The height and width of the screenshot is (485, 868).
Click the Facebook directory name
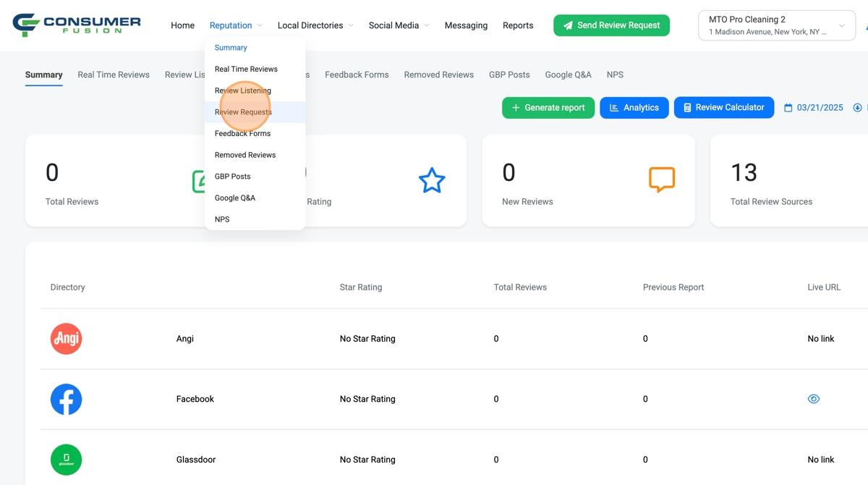click(x=195, y=399)
